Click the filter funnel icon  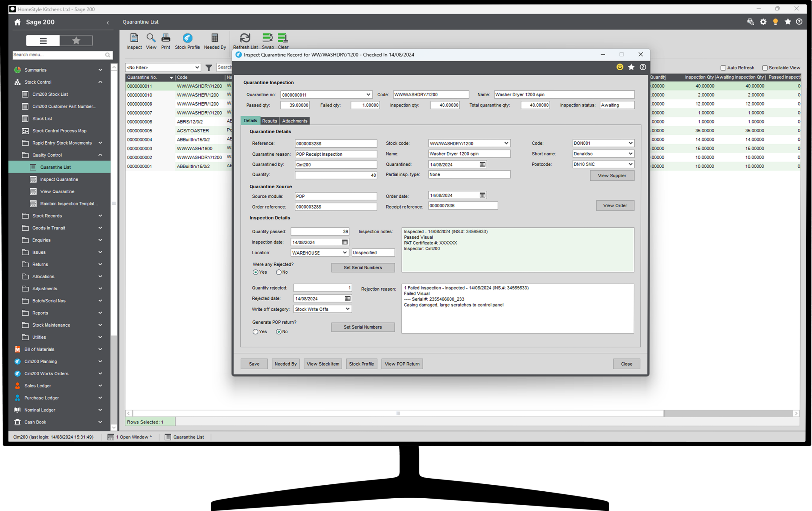(209, 68)
